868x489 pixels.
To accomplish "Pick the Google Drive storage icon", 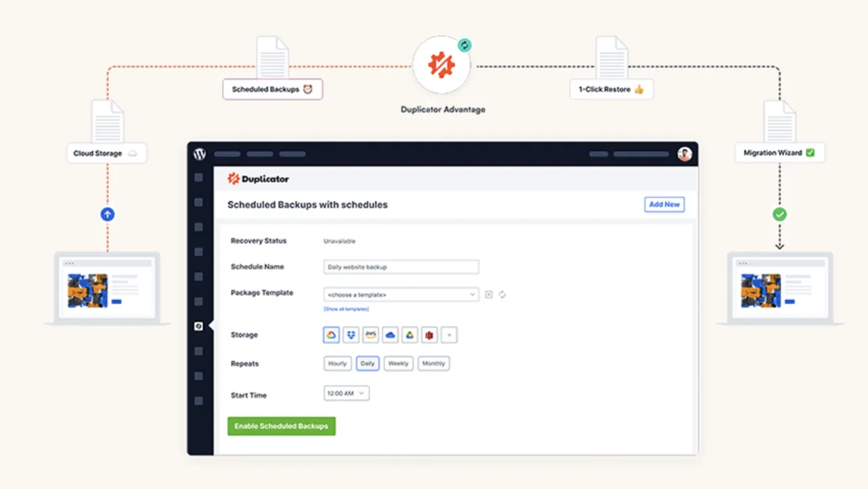I will pyautogui.click(x=410, y=335).
